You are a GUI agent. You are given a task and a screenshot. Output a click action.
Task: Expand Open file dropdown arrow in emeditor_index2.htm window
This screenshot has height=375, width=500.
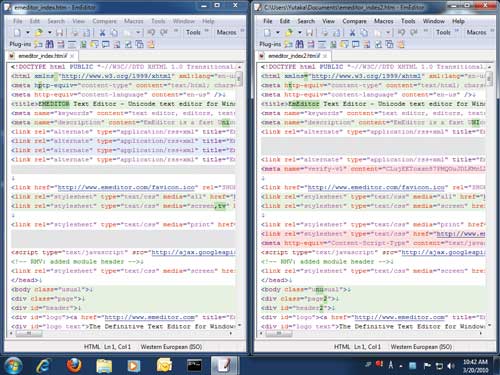(300, 32)
